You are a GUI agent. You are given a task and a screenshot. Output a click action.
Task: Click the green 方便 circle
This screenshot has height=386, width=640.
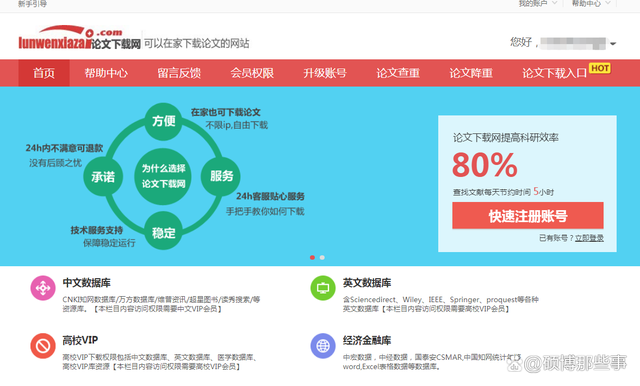coord(164,121)
